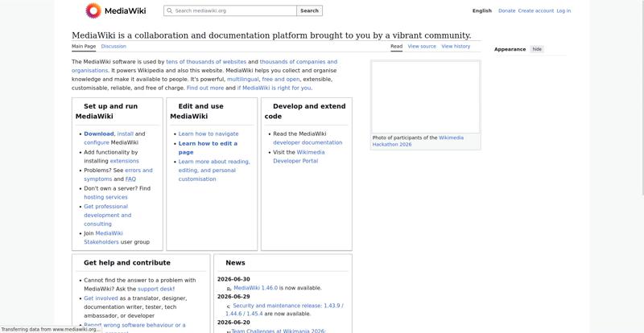644x333 pixels.
Task: Switch to the Discussion tab
Action: (114, 47)
